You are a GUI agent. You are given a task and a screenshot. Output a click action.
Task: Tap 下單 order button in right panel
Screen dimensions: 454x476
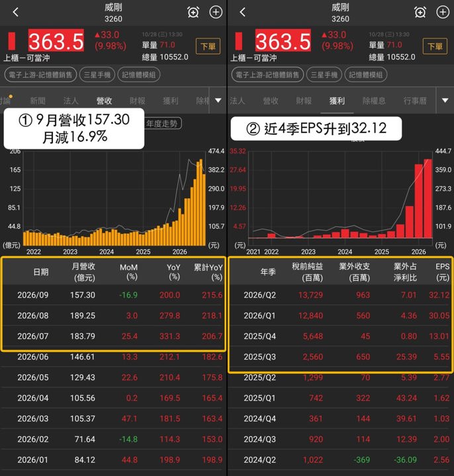click(435, 46)
